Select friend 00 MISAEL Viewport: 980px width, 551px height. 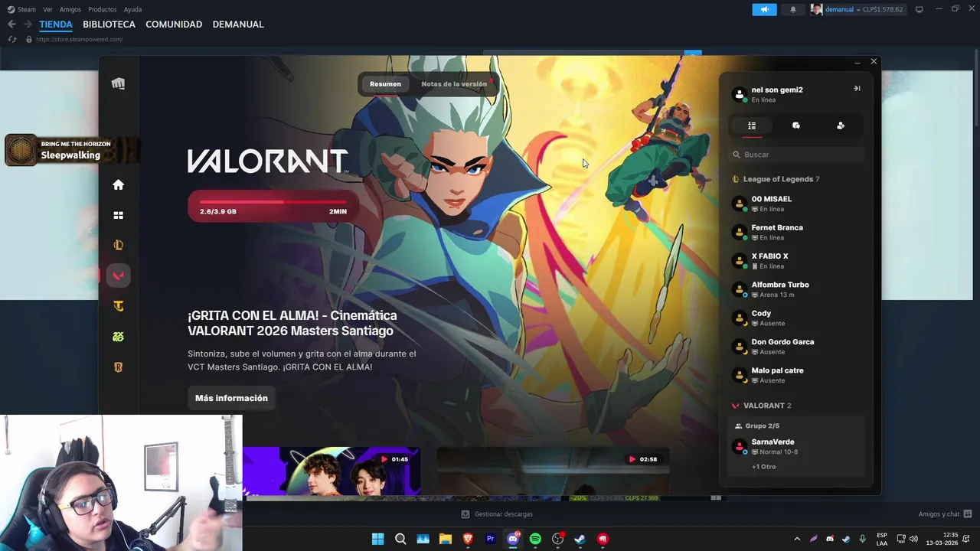[x=796, y=204]
